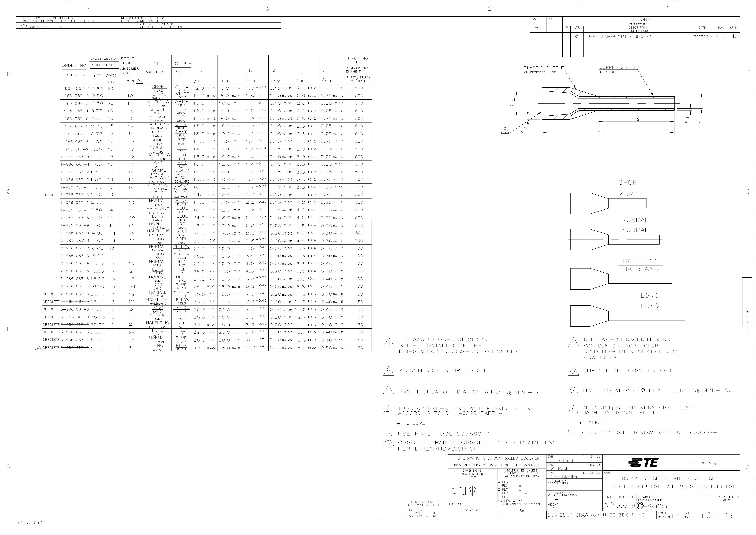The height and width of the screenshot is (535, 756).
Task: Click revision B5 entry in REVISIONS table
Action: [x=576, y=37]
